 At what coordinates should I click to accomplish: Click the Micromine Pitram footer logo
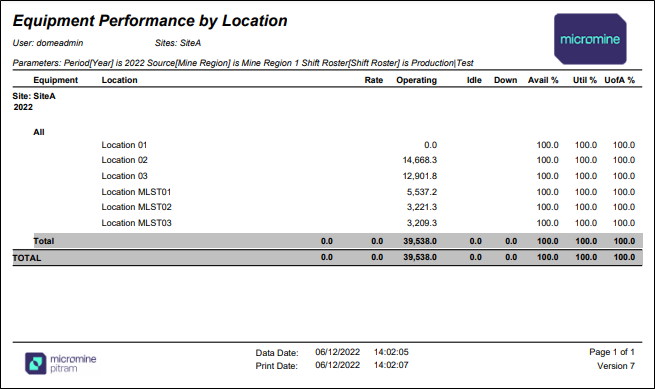[x=61, y=363]
